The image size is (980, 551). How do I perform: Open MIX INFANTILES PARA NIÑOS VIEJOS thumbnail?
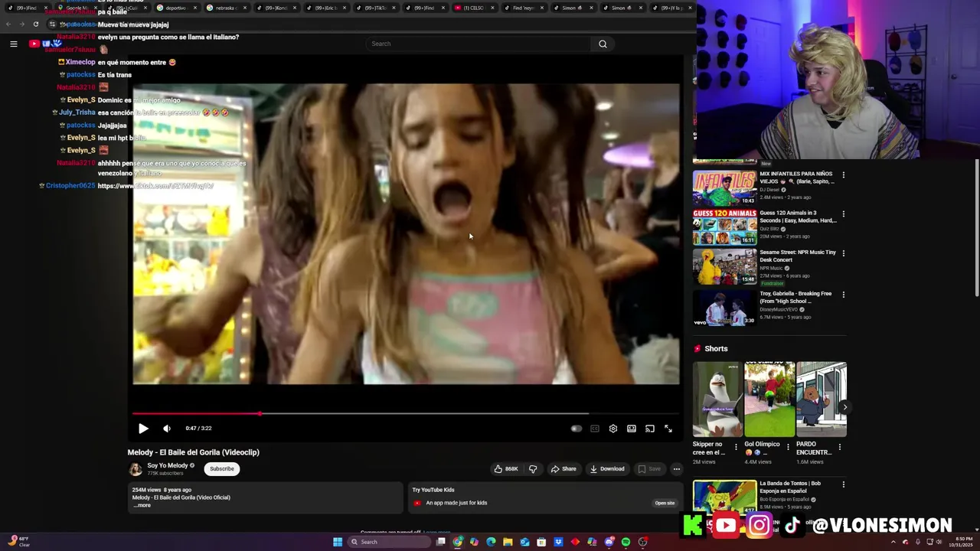(724, 187)
